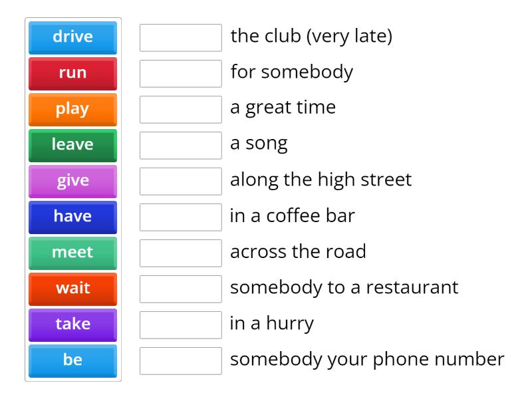This screenshot has height=399, width=532.
Task: Select the 'drive' word tile
Action: click(x=72, y=37)
